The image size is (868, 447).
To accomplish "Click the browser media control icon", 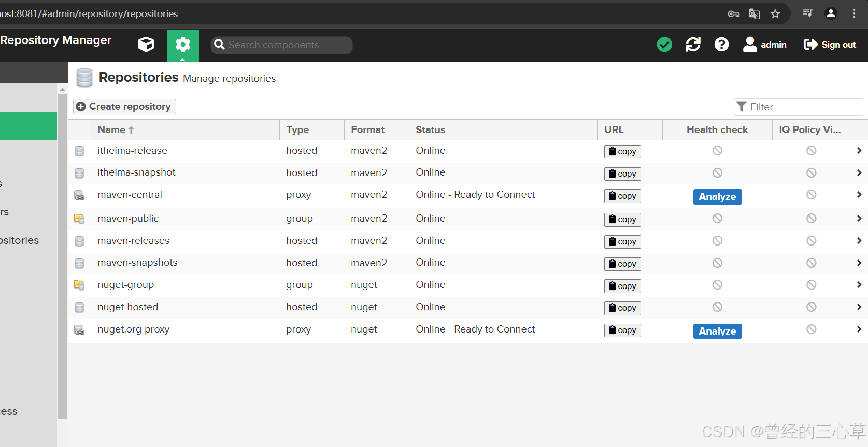I will click(x=807, y=13).
